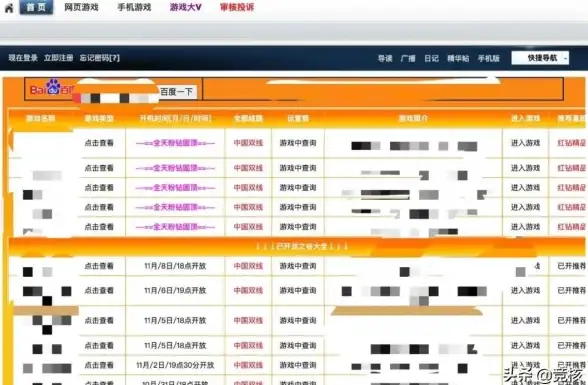The width and height of the screenshot is (588, 385).
Task: Open 审核投诉 in the top navigation
Action: (237, 7)
